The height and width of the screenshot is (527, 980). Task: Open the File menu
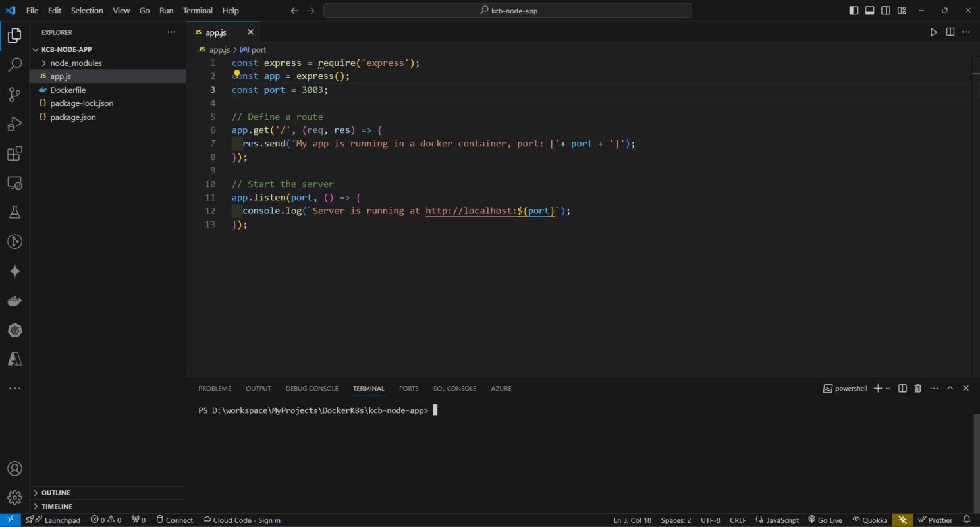coord(32,11)
